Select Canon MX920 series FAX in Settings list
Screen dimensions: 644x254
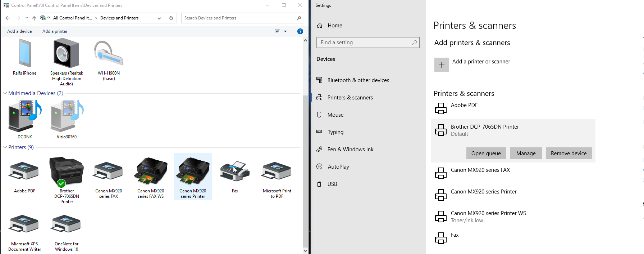click(x=513, y=173)
